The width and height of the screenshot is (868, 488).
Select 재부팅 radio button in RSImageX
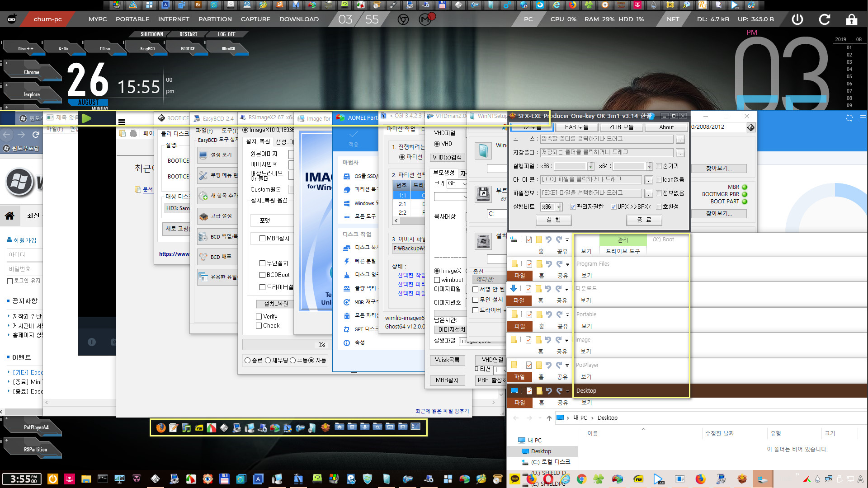point(268,361)
